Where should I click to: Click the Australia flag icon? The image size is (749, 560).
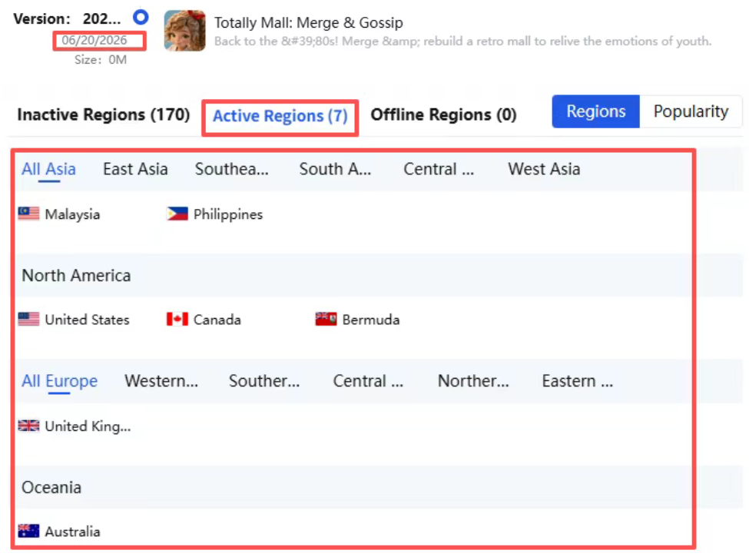pyautogui.click(x=28, y=531)
